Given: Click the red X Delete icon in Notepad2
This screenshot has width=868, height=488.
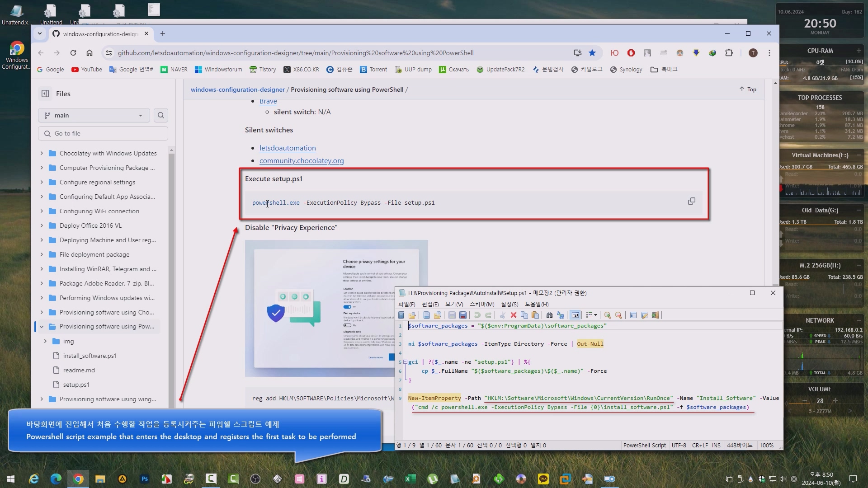Looking at the screenshot, I should click(x=514, y=315).
